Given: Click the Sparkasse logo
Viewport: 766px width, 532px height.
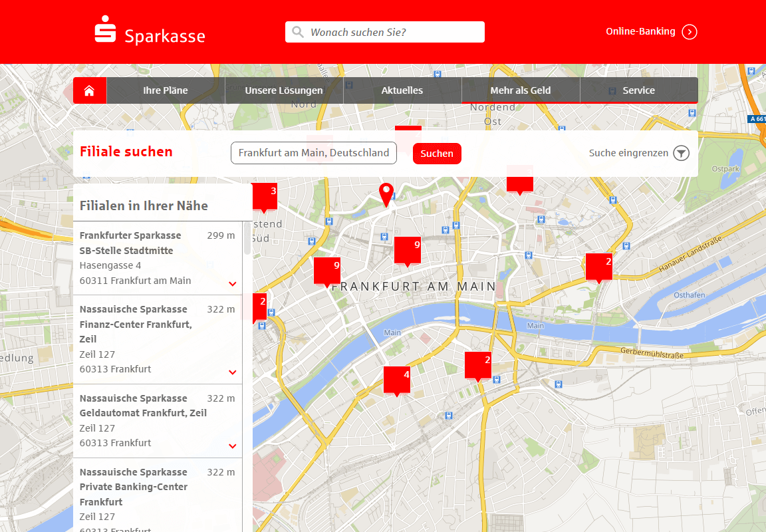Looking at the screenshot, I should tap(150, 31).
